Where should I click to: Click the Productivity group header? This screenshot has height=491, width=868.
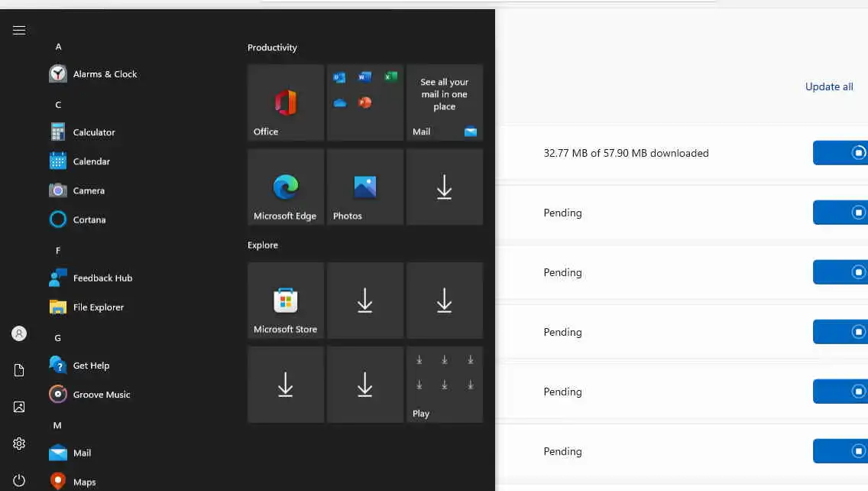coord(272,47)
